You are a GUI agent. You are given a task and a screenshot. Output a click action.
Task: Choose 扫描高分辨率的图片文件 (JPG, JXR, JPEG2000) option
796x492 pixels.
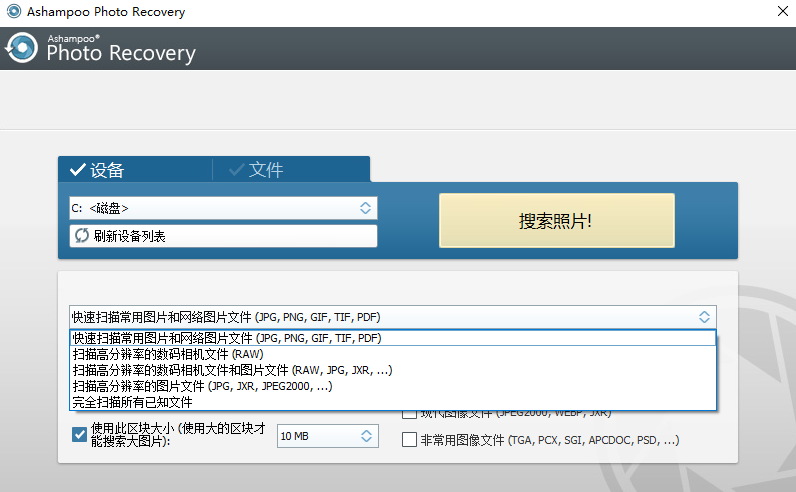pos(392,386)
